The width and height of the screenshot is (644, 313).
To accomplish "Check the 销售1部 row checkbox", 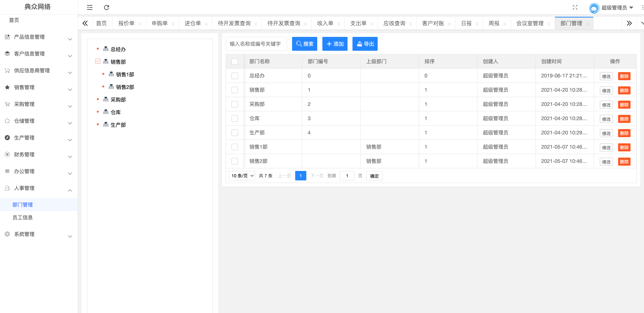I will 235,147.
